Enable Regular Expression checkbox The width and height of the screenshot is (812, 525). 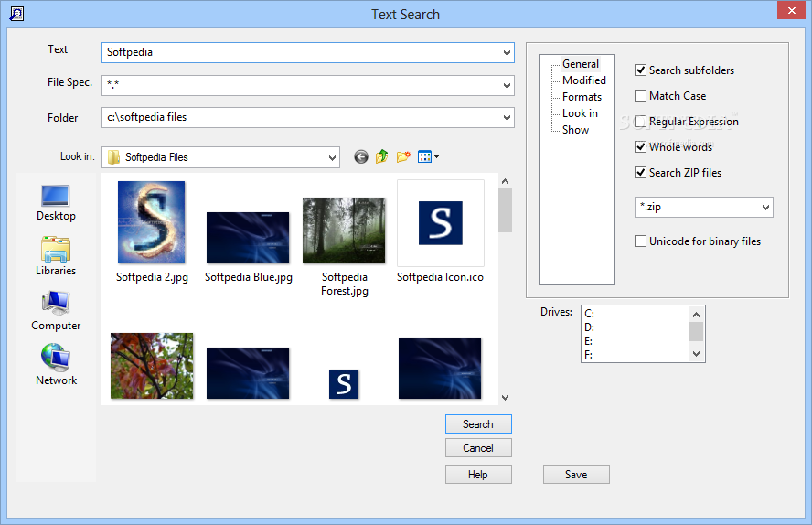click(x=641, y=121)
